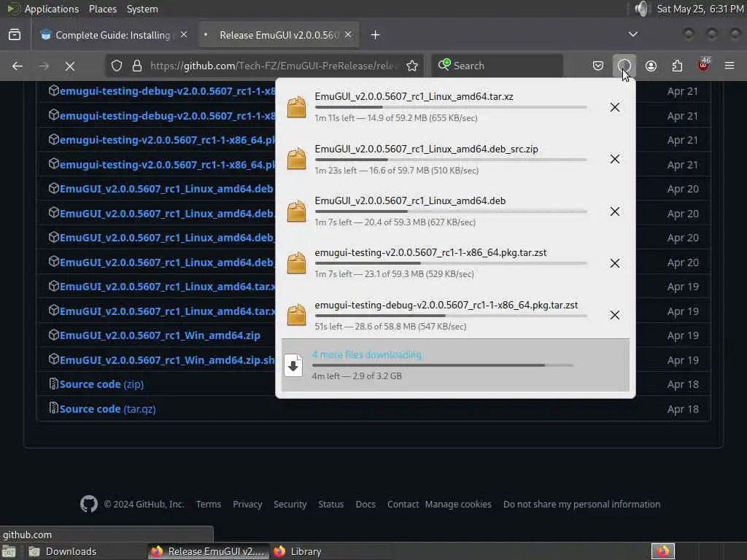Image resolution: width=747 pixels, height=560 pixels.
Task: Open EmuGUI Win_amd64.zip.sh asset link
Action: click(x=167, y=360)
